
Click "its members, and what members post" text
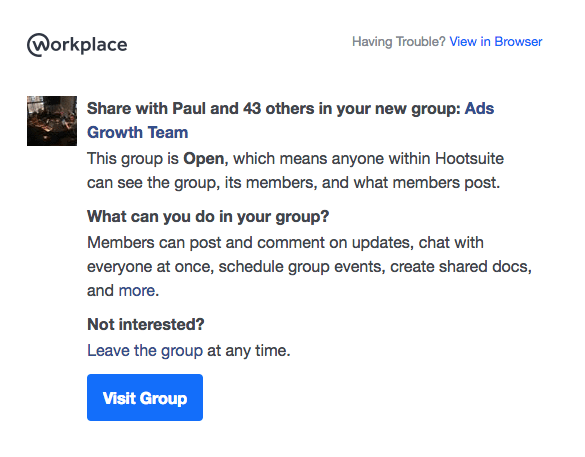pyautogui.click(x=362, y=183)
